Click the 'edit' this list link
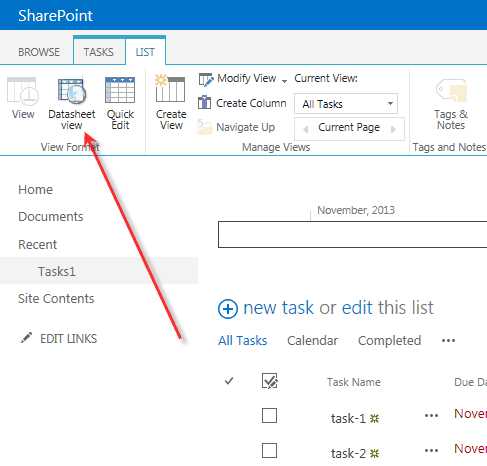The height and width of the screenshot is (466, 487). 357,307
